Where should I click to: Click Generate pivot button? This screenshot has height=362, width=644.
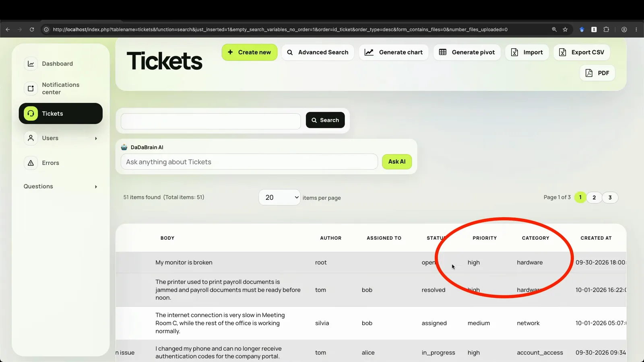(x=467, y=52)
